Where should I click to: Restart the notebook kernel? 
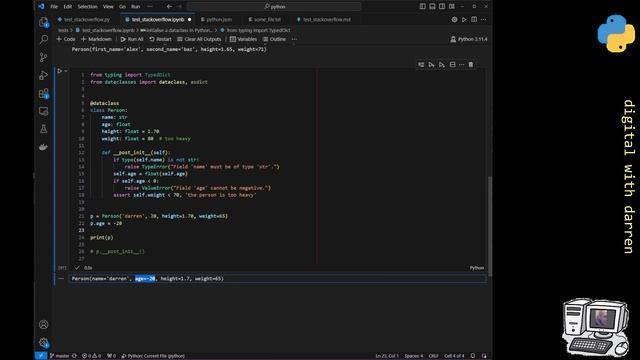[160, 39]
